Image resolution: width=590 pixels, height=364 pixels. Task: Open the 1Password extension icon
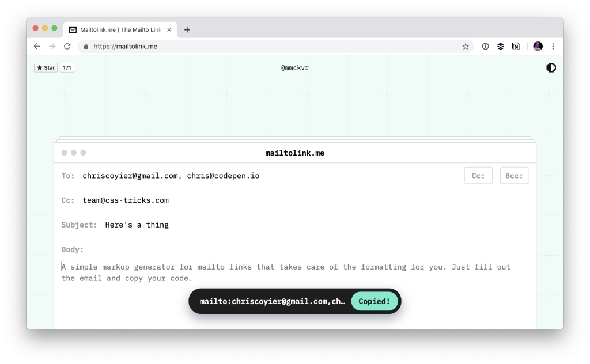coord(485,46)
